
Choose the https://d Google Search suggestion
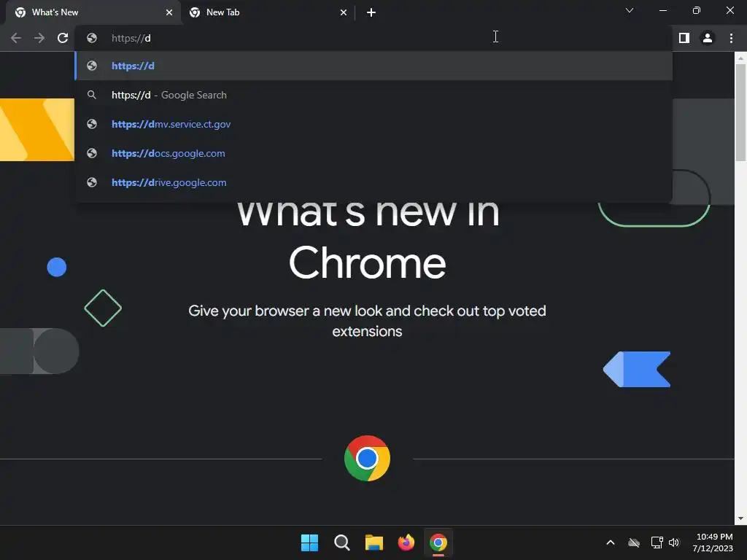373,95
